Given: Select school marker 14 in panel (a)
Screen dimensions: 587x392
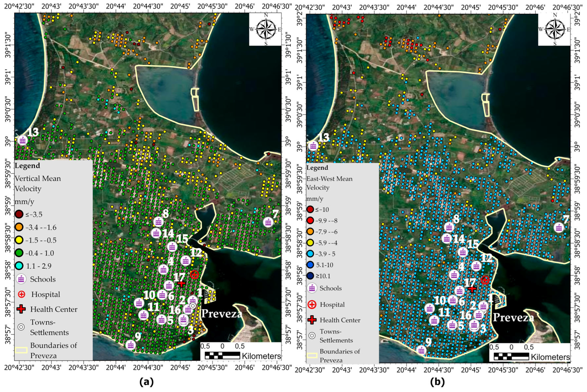Looking at the screenshot, I should (x=156, y=233).
